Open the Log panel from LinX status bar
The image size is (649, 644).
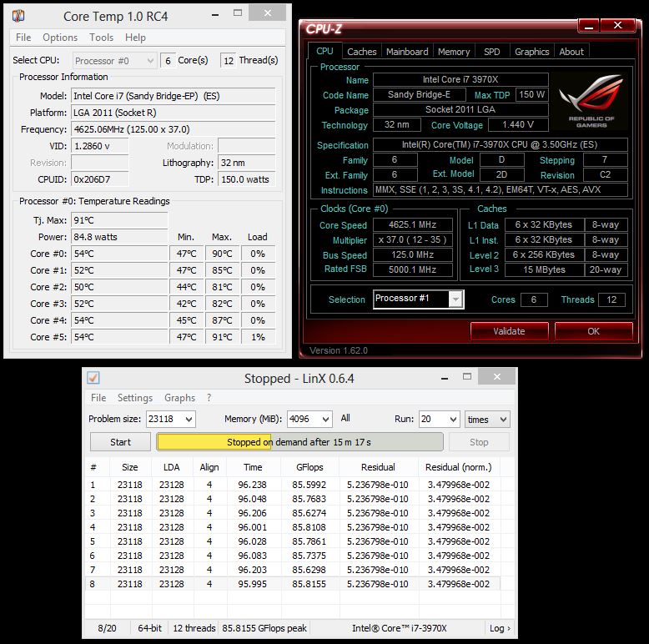500,628
